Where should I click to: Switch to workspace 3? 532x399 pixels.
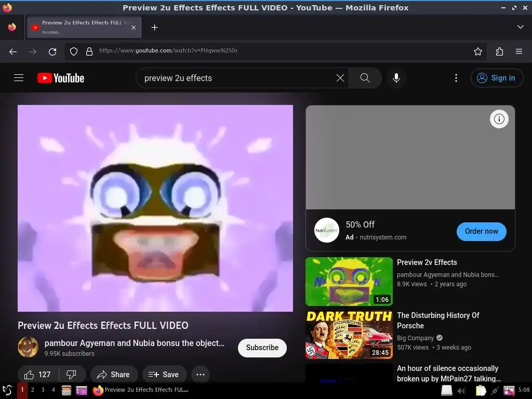pyautogui.click(x=43, y=390)
